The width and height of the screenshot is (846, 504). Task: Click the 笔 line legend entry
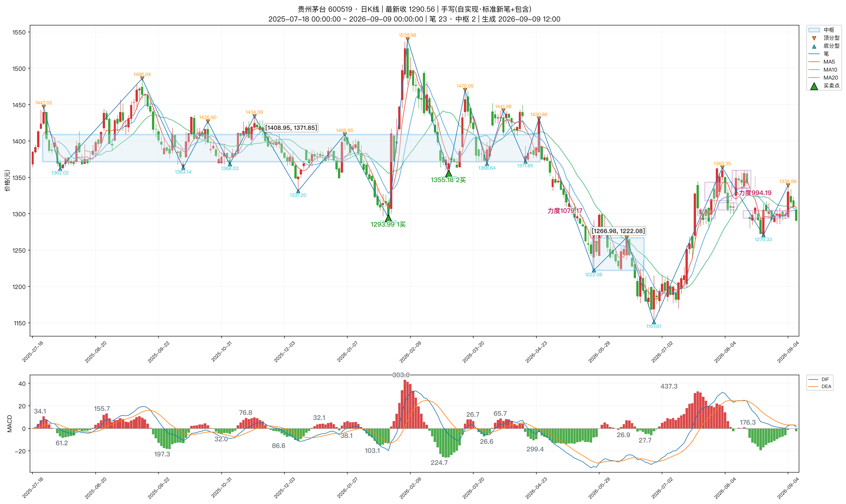(819, 54)
